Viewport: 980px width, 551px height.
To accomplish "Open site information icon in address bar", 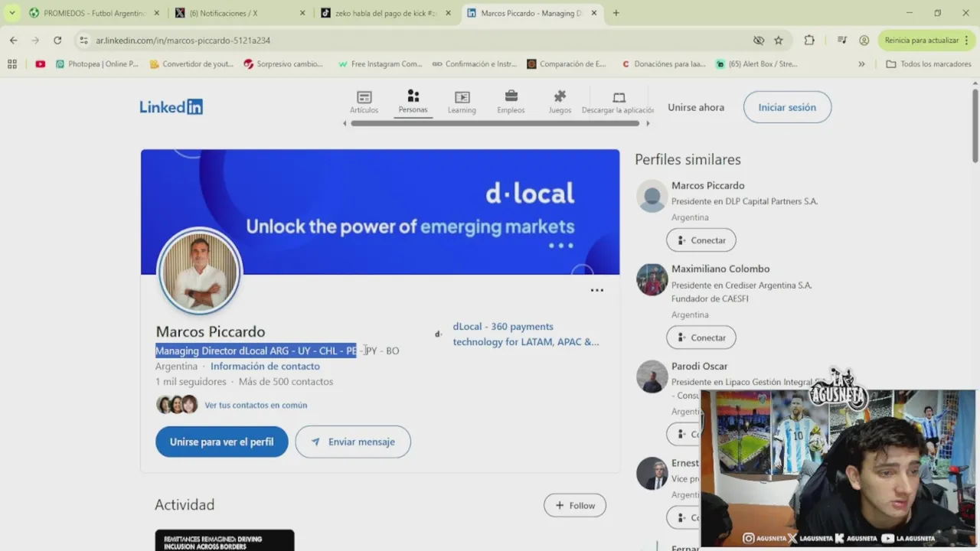I will pos(83,41).
